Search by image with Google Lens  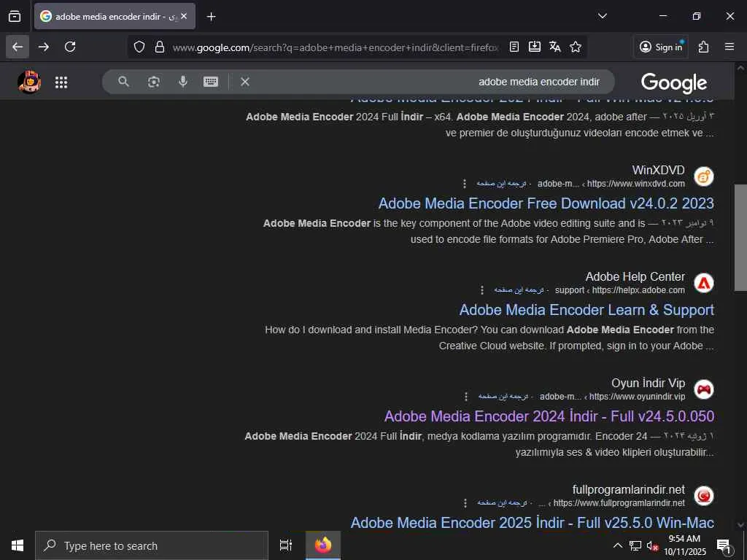point(153,82)
